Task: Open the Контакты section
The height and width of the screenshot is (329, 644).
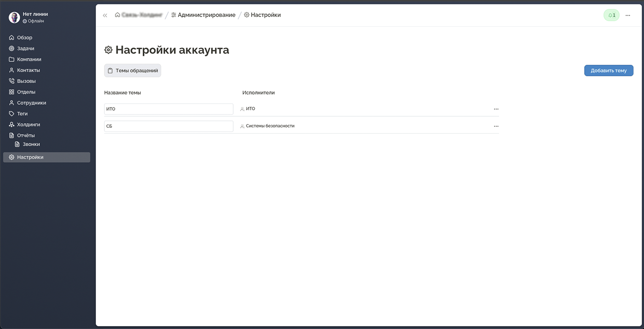Action: (x=28, y=70)
